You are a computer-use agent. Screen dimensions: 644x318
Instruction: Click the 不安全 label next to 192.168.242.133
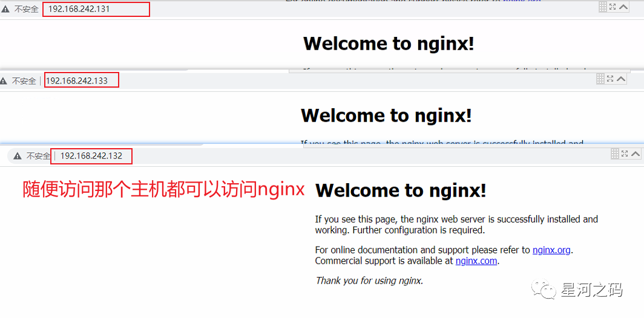(x=24, y=81)
